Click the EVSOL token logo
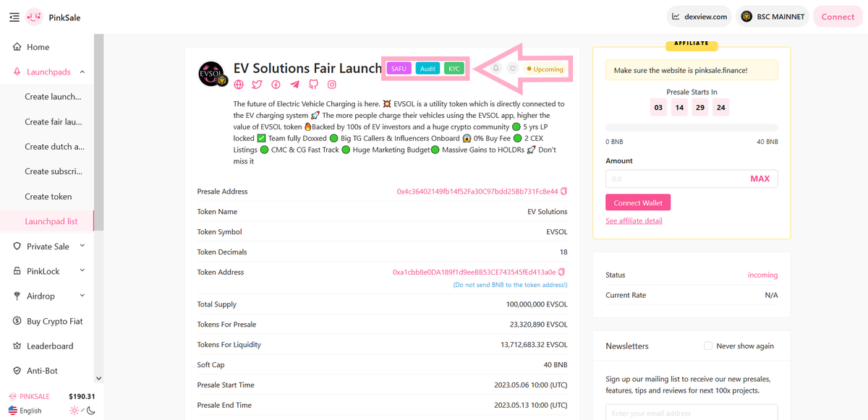The height and width of the screenshot is (420, 868). point(213,74)
